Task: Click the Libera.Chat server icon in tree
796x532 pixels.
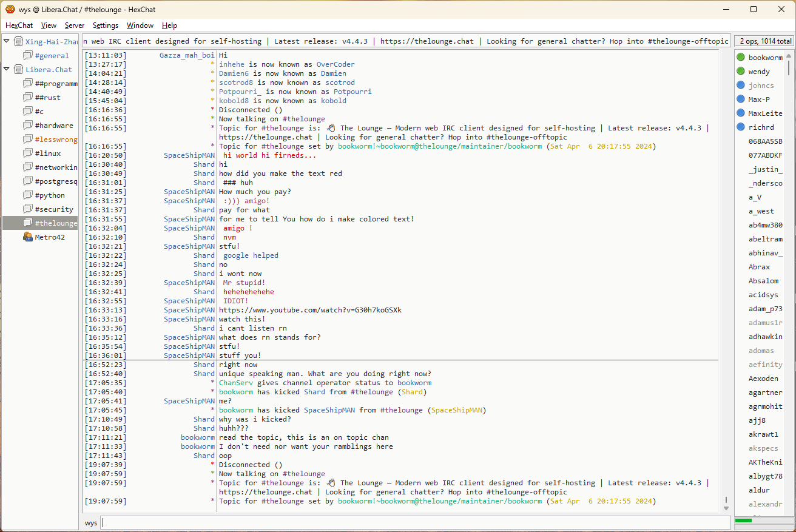Action: pyautogui.click(x=18, y=70)
